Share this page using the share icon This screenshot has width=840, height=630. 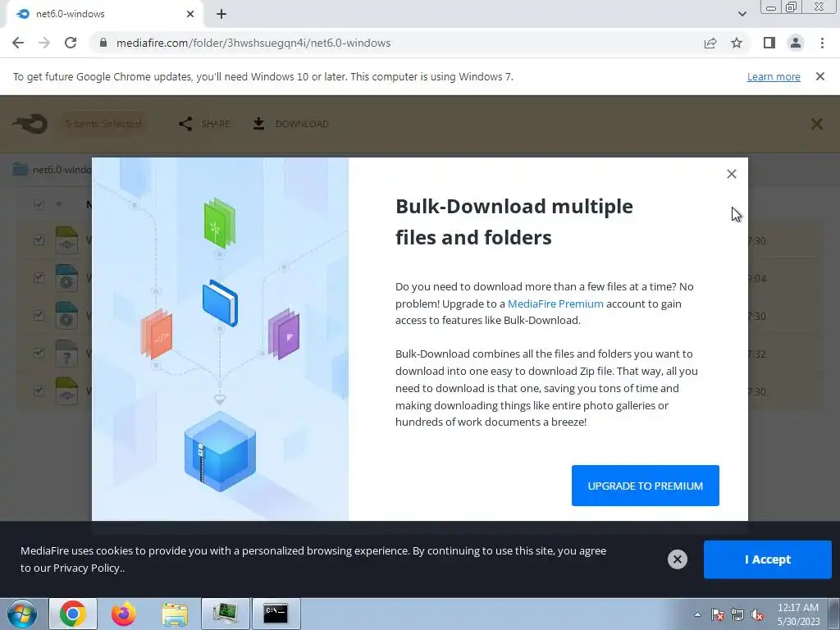click(x=710, y=43)
